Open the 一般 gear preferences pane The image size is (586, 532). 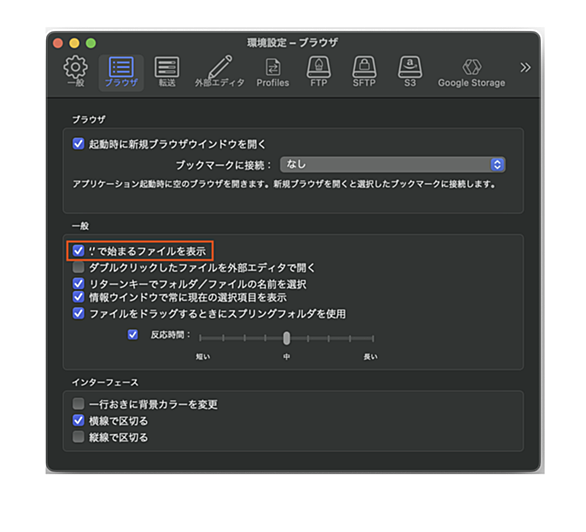click(75, 72)
